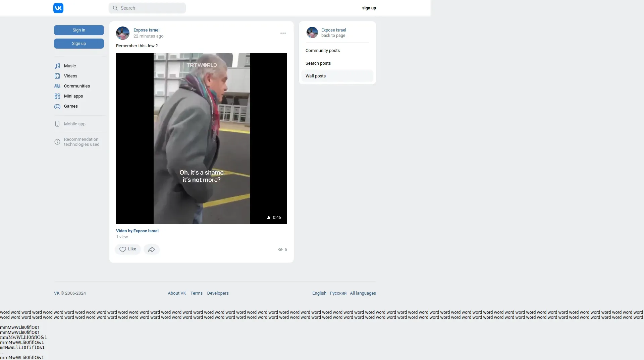The height and width of the screenshot is (360, 644).
Task: Click the views eye icon
Action: [280, 249]
